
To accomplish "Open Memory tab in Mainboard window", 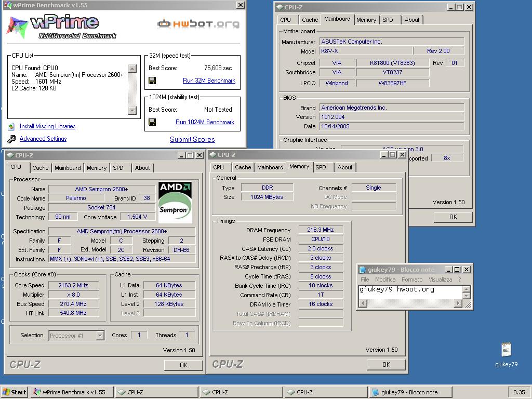I will click(366, 20).
